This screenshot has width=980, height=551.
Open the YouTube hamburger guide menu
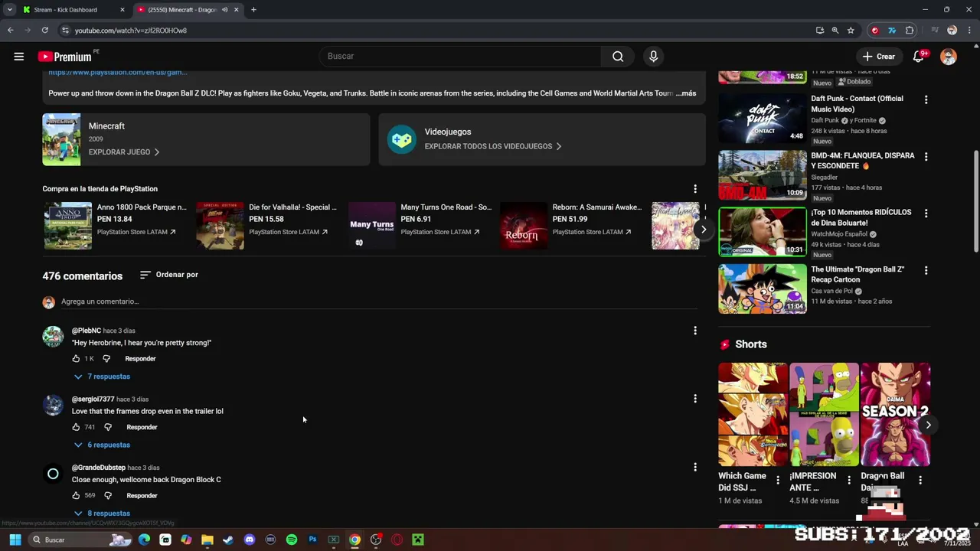(x=19, y=57)
